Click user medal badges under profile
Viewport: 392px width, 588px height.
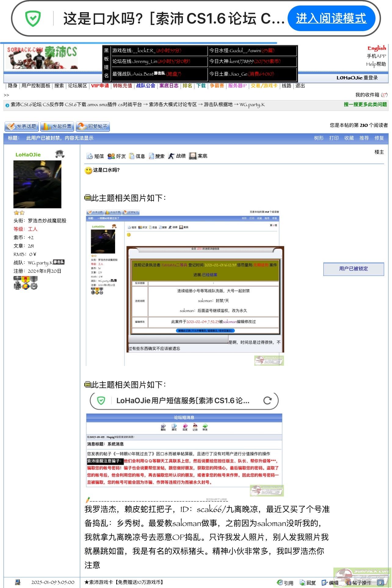[26, 283]
